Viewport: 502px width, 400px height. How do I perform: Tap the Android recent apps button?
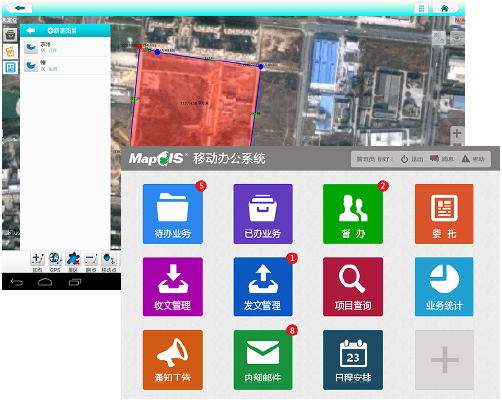click(75, 282)
